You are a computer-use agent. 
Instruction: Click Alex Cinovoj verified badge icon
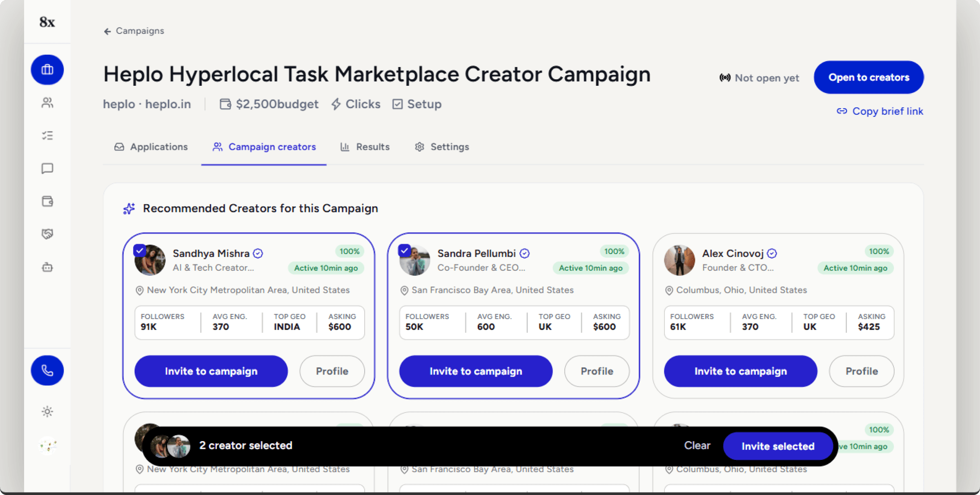pos(771,254)
